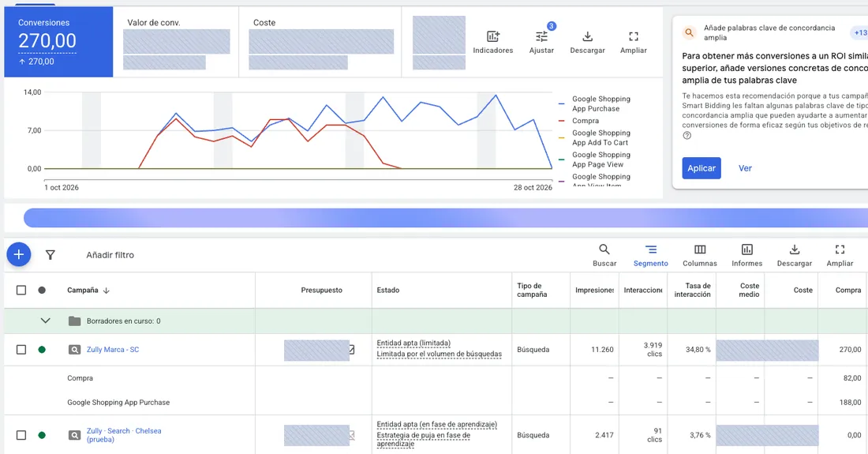The height and width of the screenshot is (454, 868).
Task: Expand the chart with Ampliar
Action: (634, 42)
